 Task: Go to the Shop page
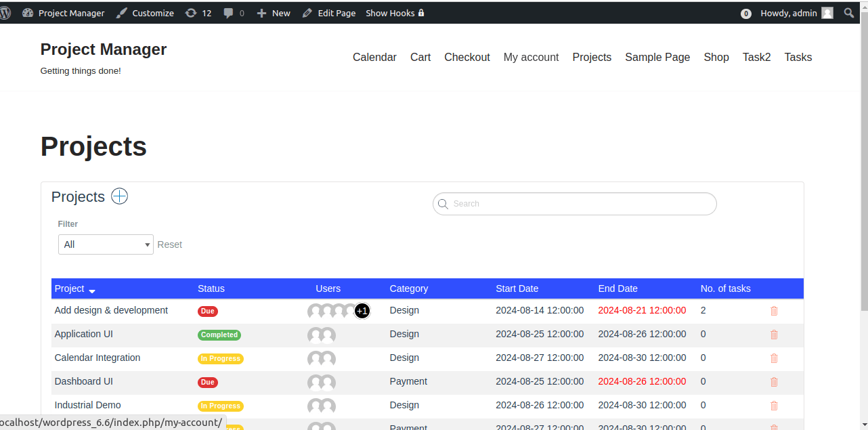(716, 58)
